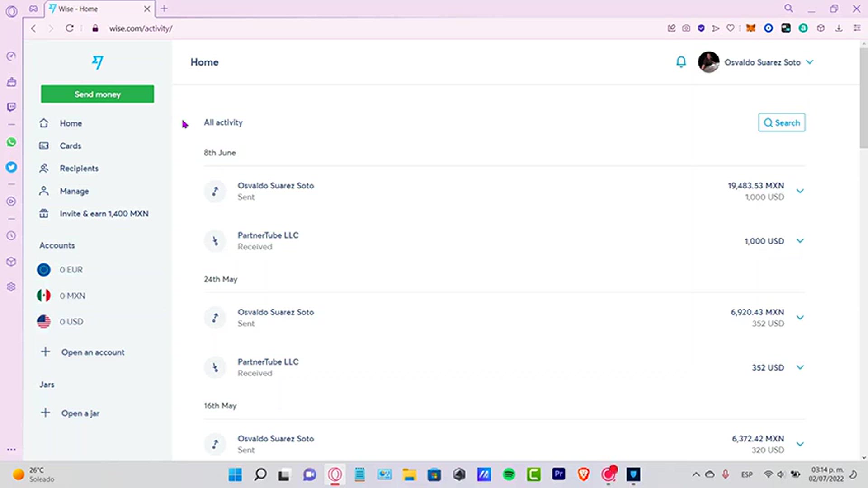
Task: Open Spotify from the taskbar
Action: (x=509, y=474)
